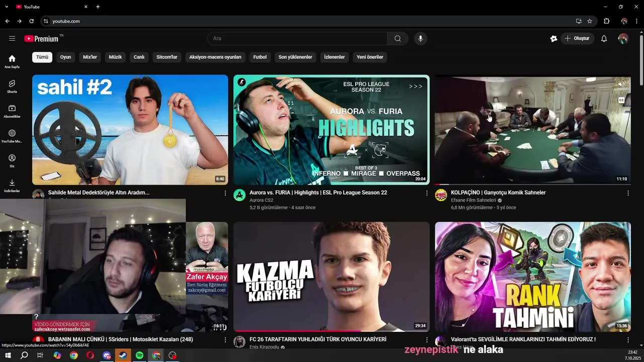
Task: Go back in Chrome navigation
Action: (x=7, y=21)
